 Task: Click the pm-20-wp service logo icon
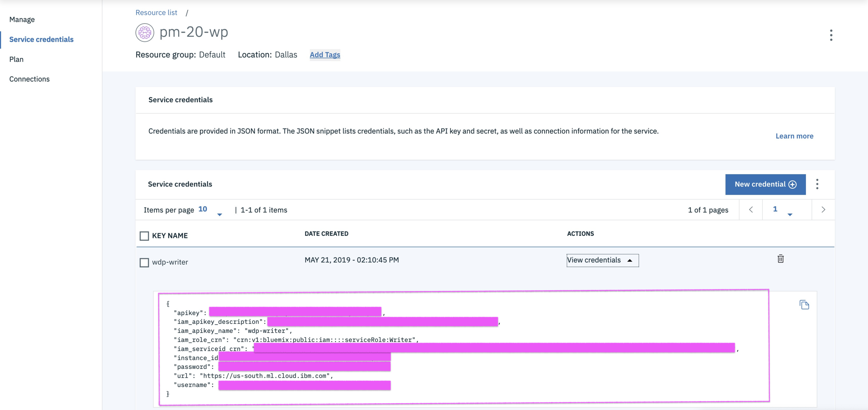click(x=145, y=33)
